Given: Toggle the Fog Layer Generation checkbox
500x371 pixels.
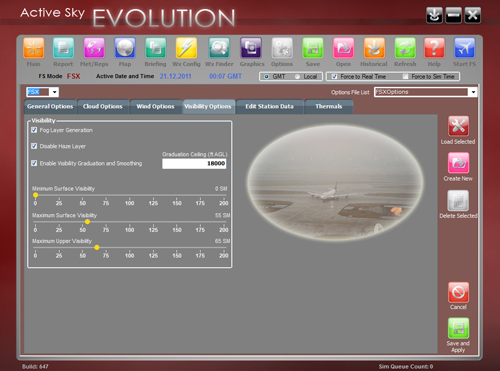Looking at the screenshot, I should click(34, 130).
